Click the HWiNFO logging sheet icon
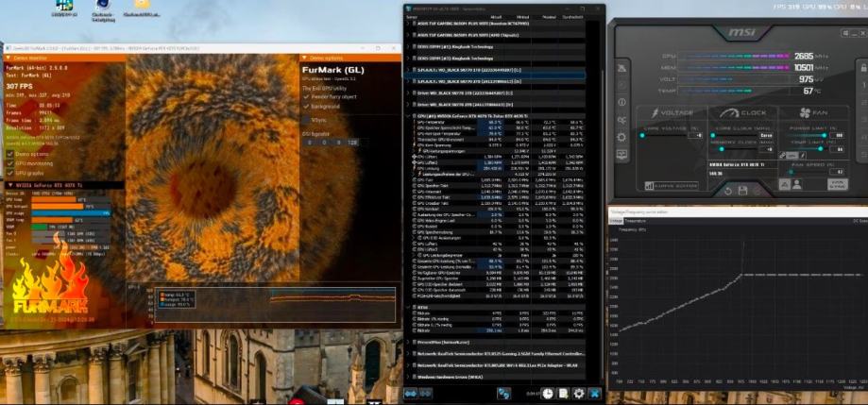The width and height of the screenshot is (868, 405). [x=564, y=394]
